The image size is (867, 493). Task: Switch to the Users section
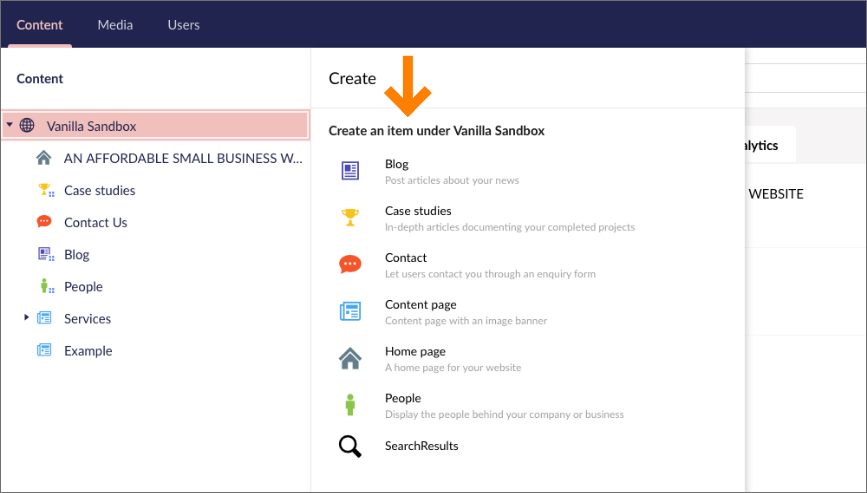(183, 25)
